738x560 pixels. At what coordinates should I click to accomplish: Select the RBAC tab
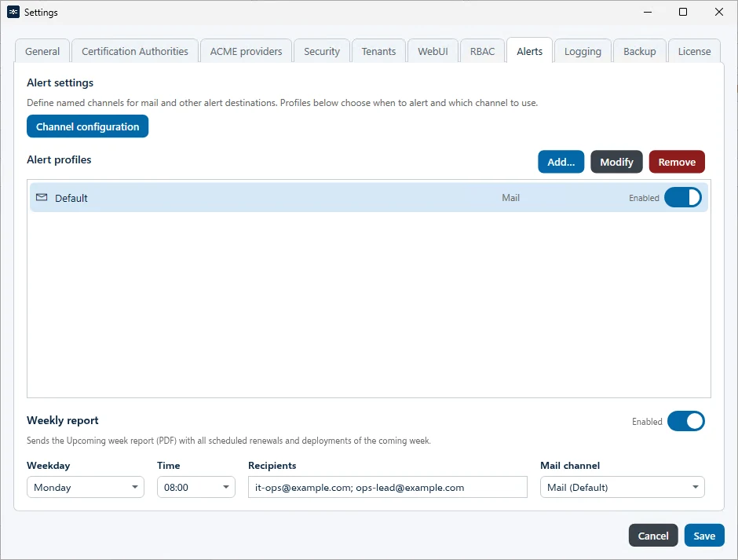[482, 51]
